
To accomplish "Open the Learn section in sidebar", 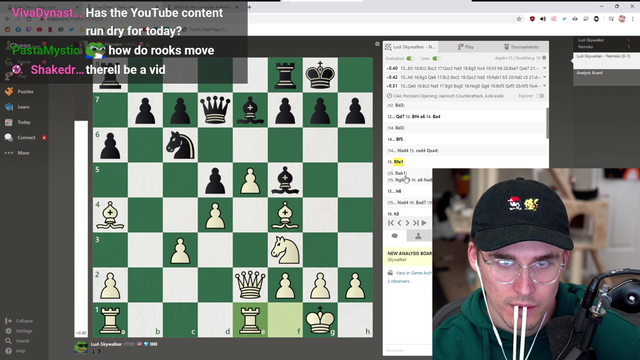I will tap(18, 107).
